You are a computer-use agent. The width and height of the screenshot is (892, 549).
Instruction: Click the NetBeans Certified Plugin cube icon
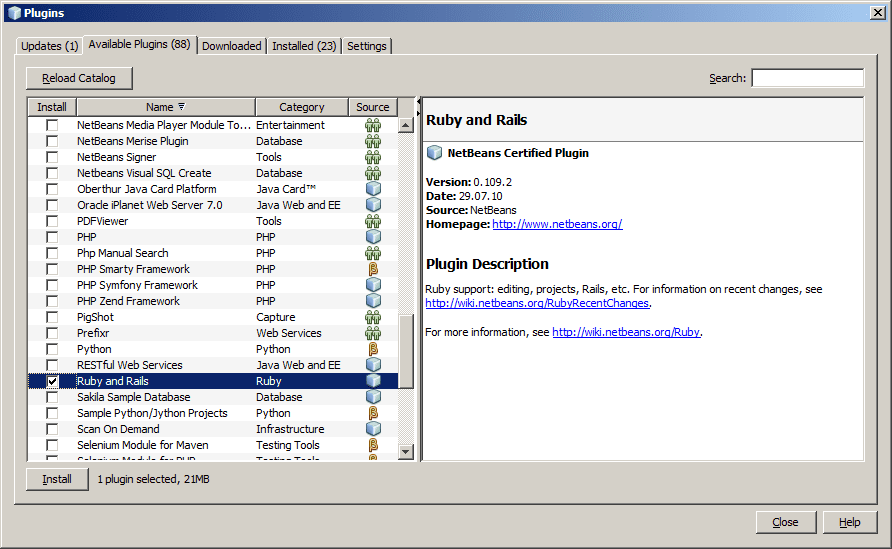435,152
